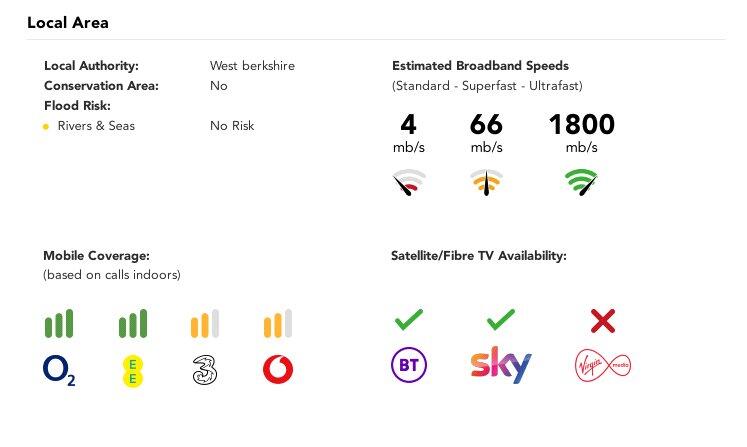
Task: Click the West berkshire local authority value
Action: click(252, 66)
